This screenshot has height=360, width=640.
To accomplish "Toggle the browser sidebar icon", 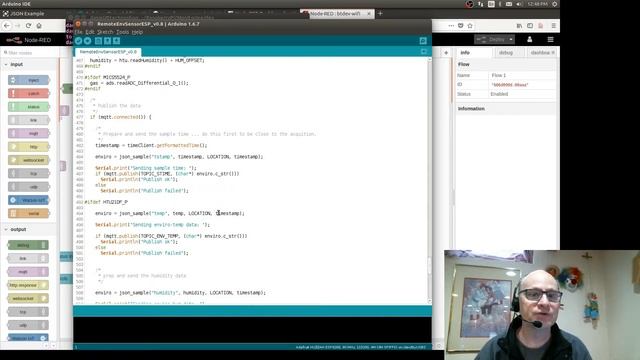I will (x=530, y=25).
